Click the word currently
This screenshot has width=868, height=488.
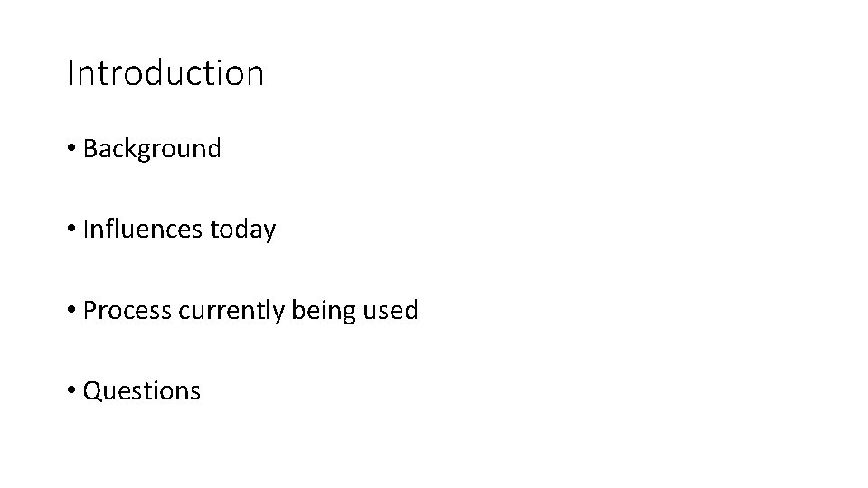click(x=232, y=311)
